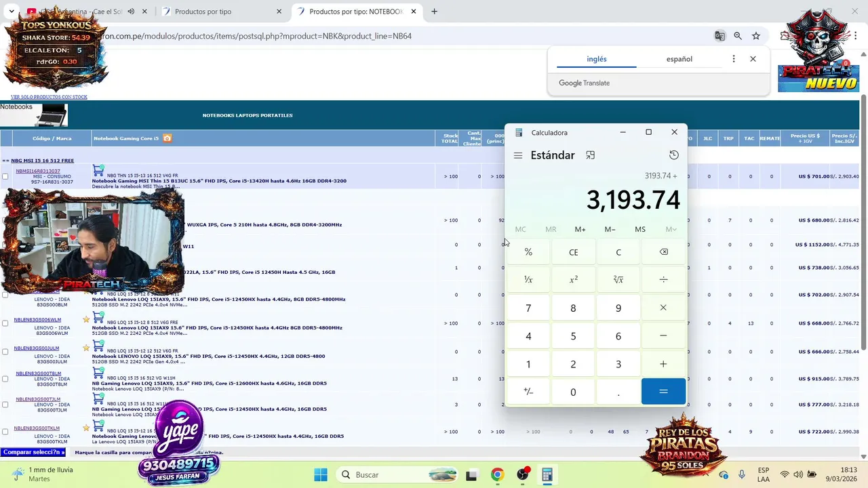The height and width of the screenshot is (488, 868).
Task: Open the volume control in system tray
Action: pyautogui.click(x=798, y=474)
